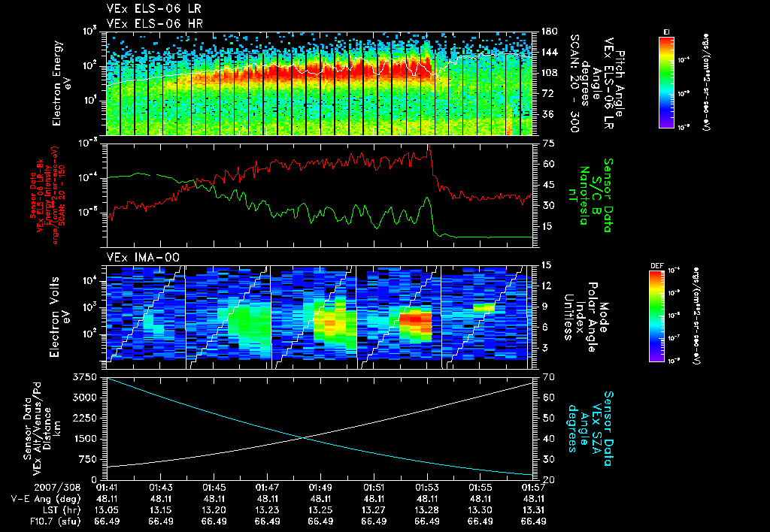Select the LST value 13.15
The width and height of the screenshot is (770, 532).
coord(161,510)
